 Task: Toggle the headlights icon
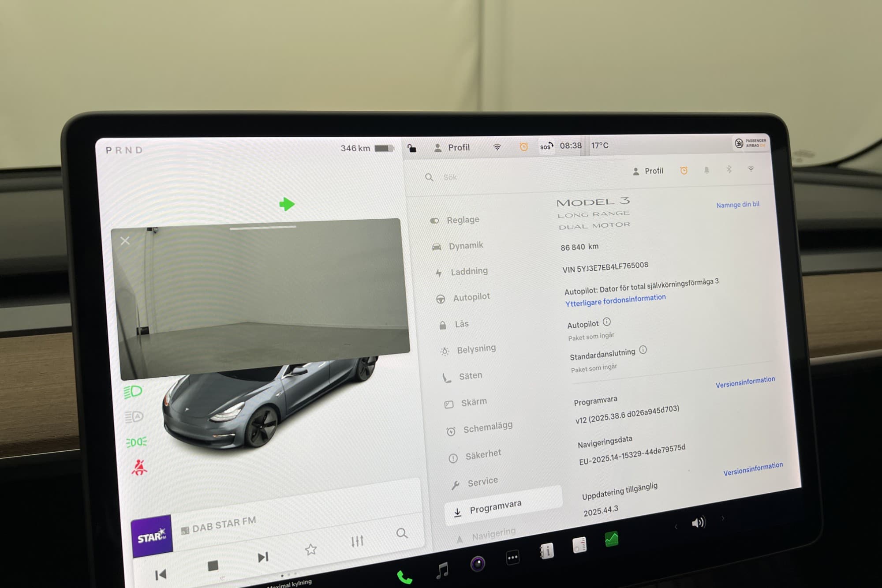pyautogui.click(x=133, y=392)
